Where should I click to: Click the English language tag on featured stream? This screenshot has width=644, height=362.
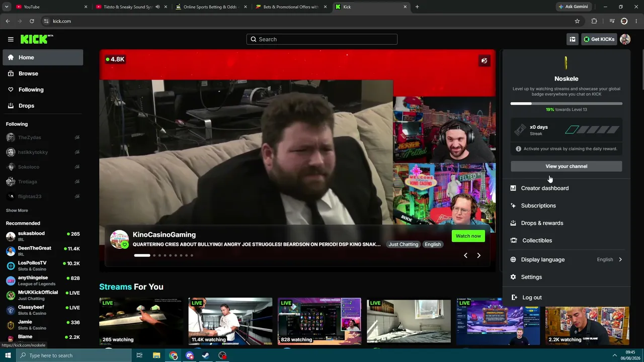pos(433,244)
